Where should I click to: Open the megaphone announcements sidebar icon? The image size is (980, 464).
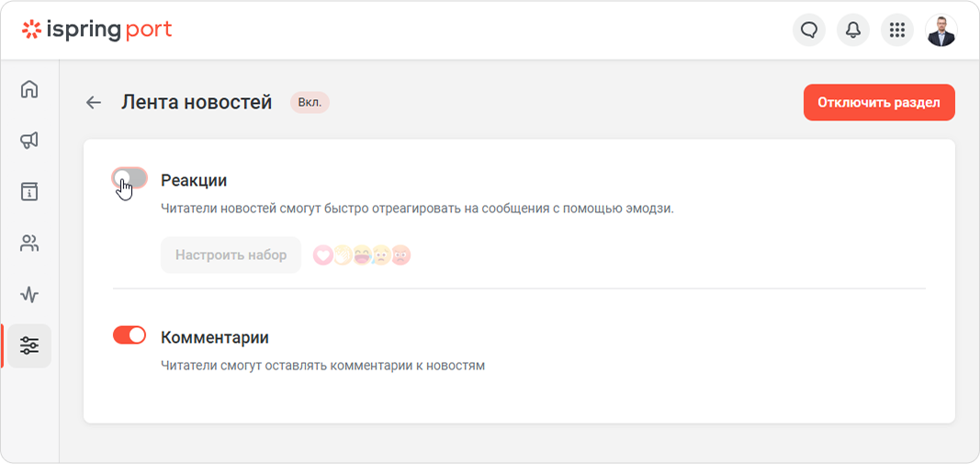click(x=29, y=141)
